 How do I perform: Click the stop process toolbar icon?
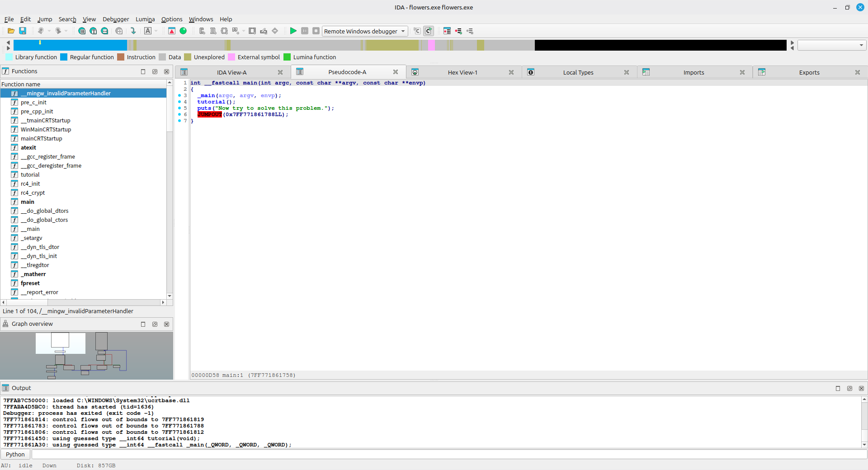click(316, 31)
